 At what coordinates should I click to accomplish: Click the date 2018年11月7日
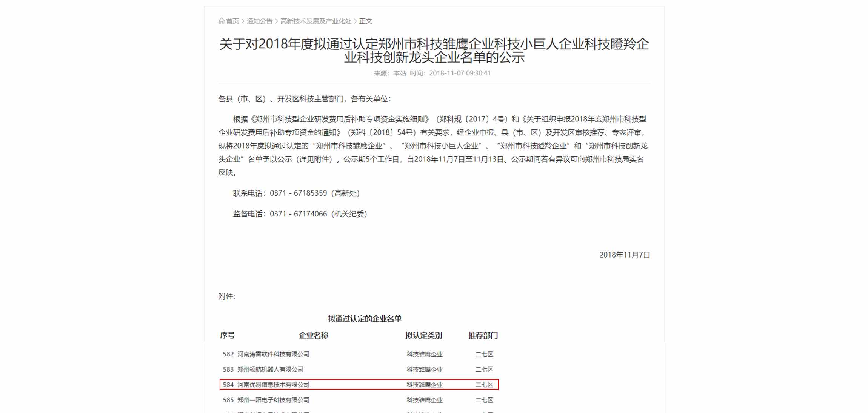click(625, 255)
